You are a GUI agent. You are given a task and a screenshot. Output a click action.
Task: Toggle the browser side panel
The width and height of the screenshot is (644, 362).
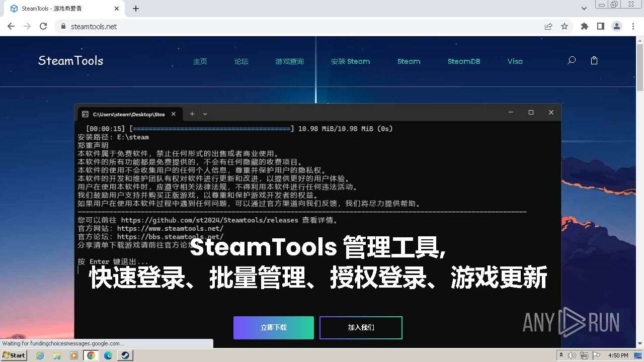(601, 26)
